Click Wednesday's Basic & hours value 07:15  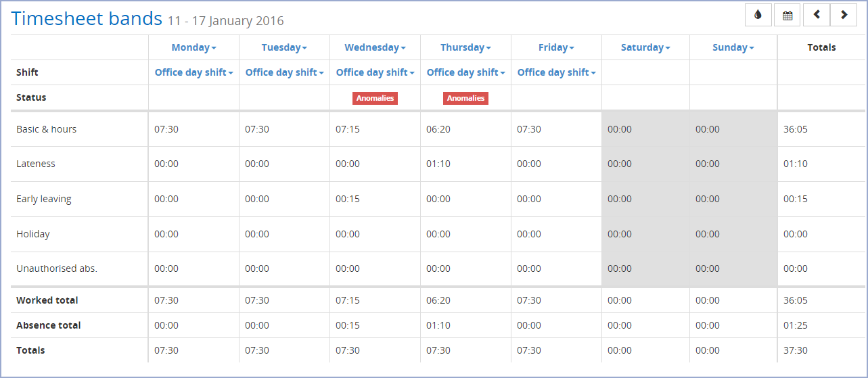click(x=348, y=129)
